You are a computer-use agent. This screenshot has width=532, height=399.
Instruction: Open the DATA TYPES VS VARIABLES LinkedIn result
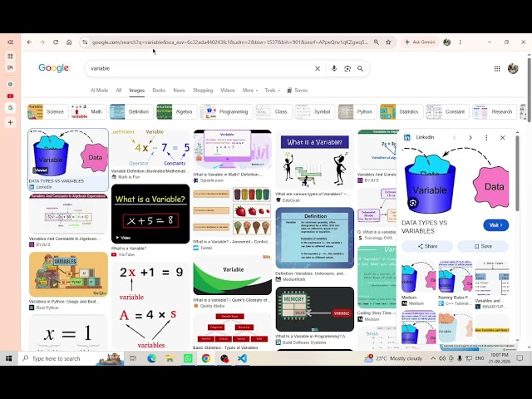click(x=68, y=160)
